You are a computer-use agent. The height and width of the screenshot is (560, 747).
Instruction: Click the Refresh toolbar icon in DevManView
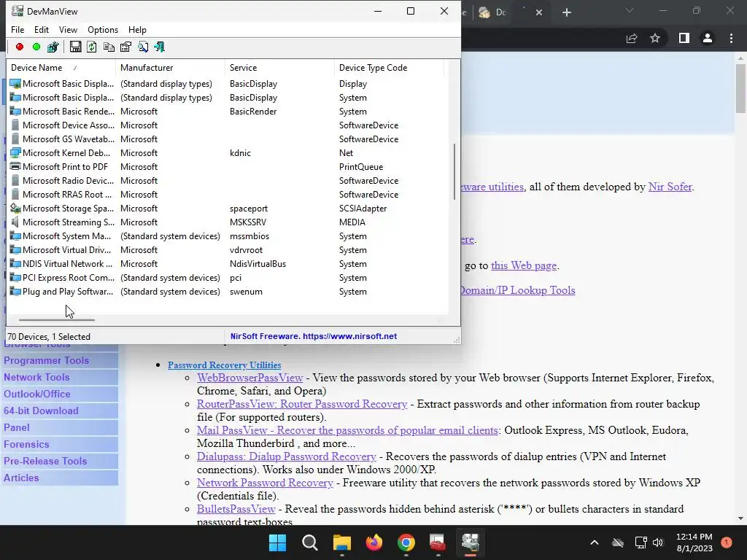pos(92,47)
